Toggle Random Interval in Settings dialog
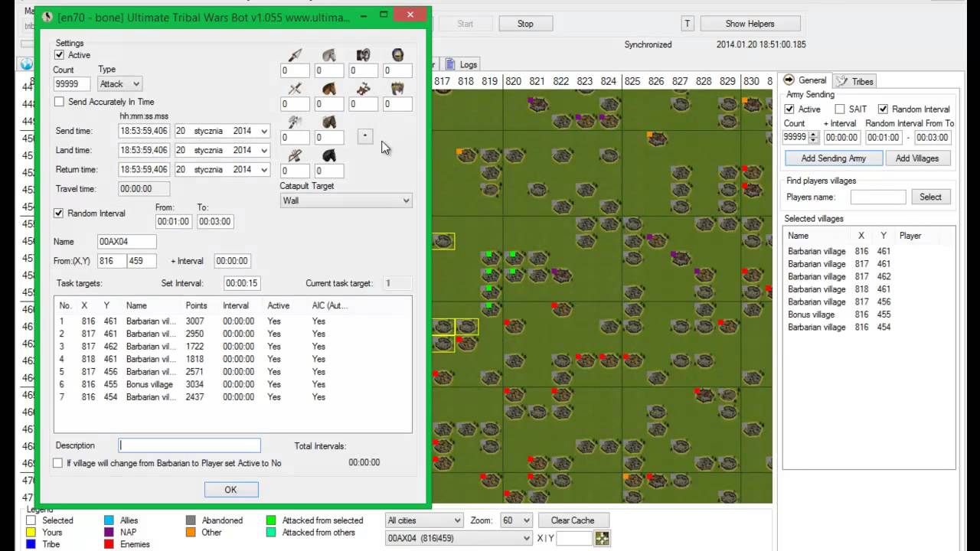 59,214
